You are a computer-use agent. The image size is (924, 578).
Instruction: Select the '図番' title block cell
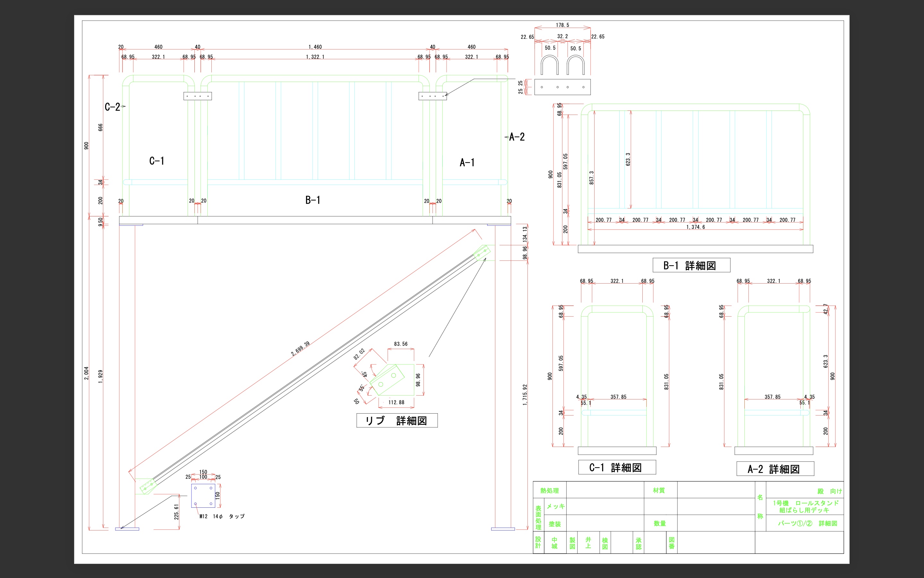(x=672, y=543)
